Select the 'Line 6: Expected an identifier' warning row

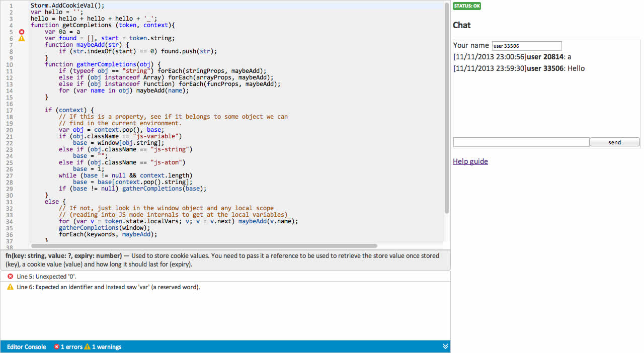[225, 287]
